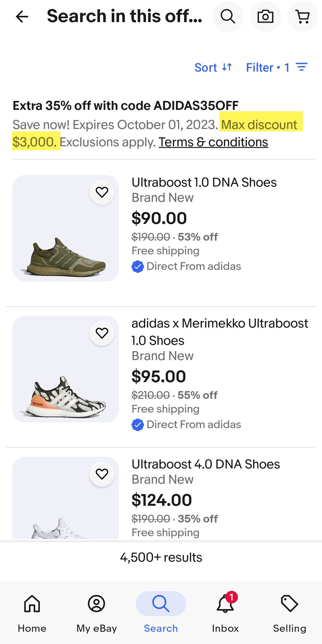Image resolution: width=322 pixels, height=644 pixels.
Task: Tap the back arrow icon
Action: (22, 16)
